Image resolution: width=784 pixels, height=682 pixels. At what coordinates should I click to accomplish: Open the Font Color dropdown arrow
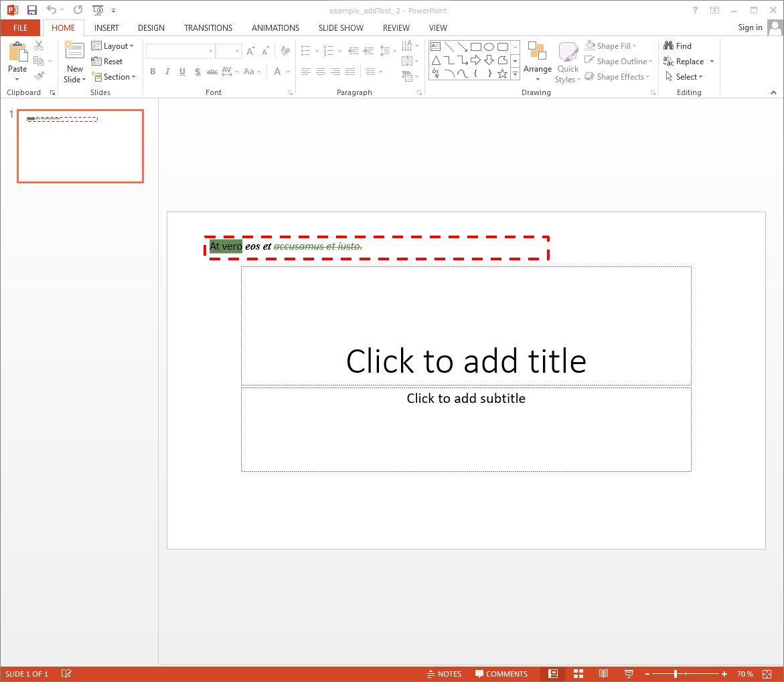[x=288, y=72]
